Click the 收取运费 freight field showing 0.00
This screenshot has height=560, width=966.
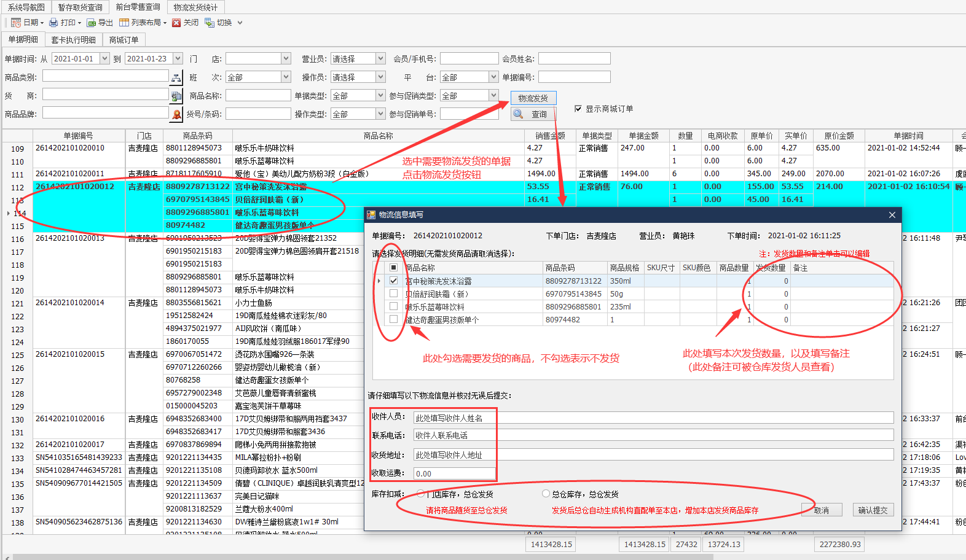pyautogui.click(x=454, y=473)
